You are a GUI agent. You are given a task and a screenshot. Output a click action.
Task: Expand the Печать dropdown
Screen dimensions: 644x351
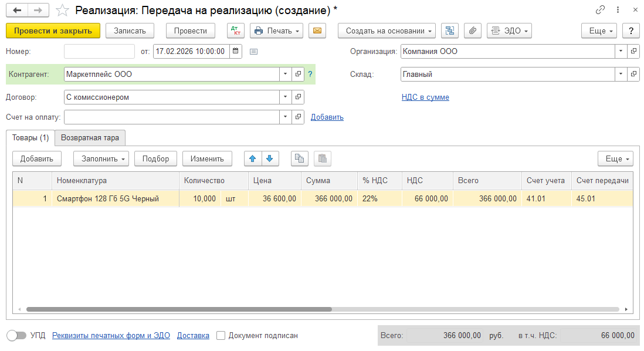click(276, 31)
